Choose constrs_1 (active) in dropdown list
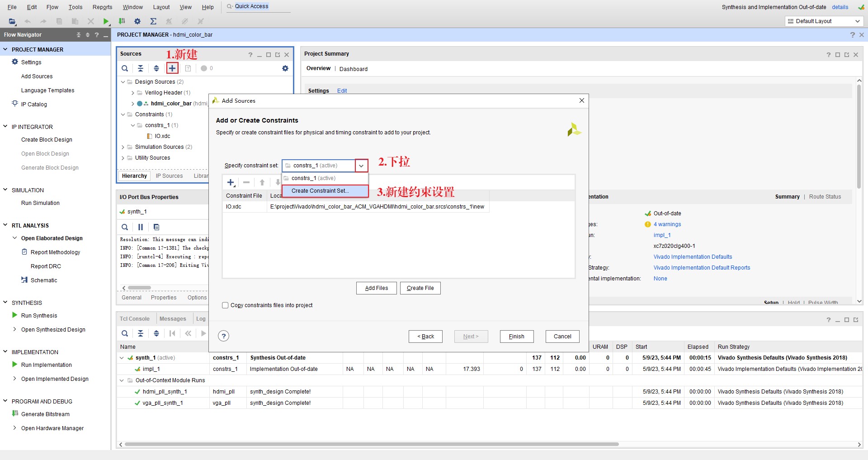Viewport: 868px width, 460px height. point(325,178)
